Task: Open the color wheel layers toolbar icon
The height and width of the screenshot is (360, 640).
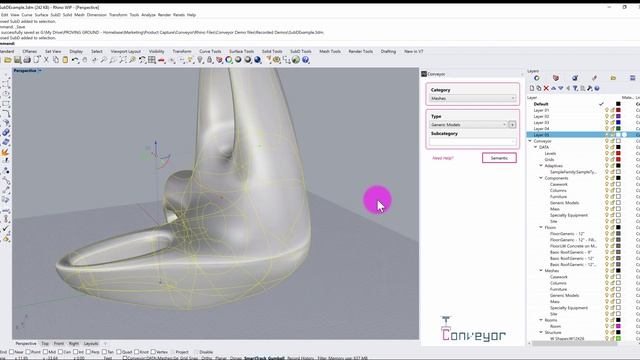Action: click(x=229, y=60)
